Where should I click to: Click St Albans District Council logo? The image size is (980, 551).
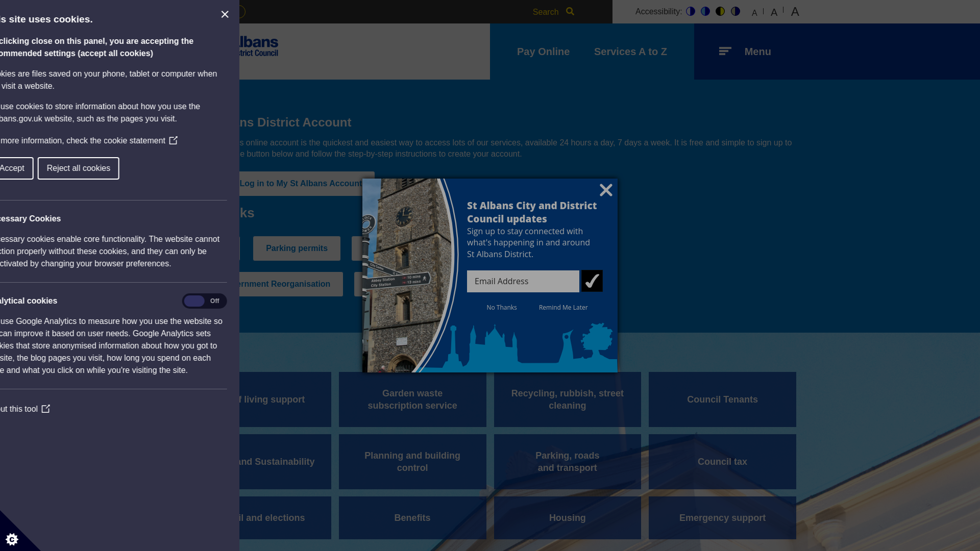click(x=259, y=46)
